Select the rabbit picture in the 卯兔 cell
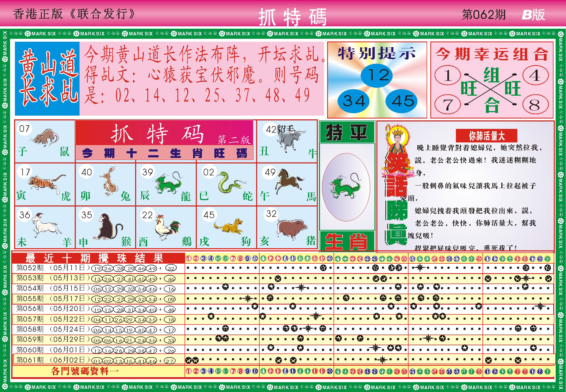The width and height of the screenshot is (566, 392). [109, 180]
